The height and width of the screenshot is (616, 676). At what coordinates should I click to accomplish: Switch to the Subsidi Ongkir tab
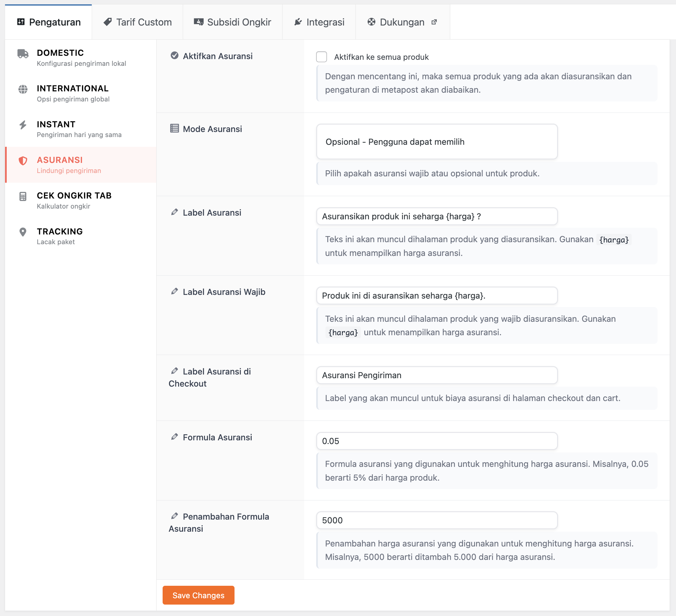pos(233,22)
